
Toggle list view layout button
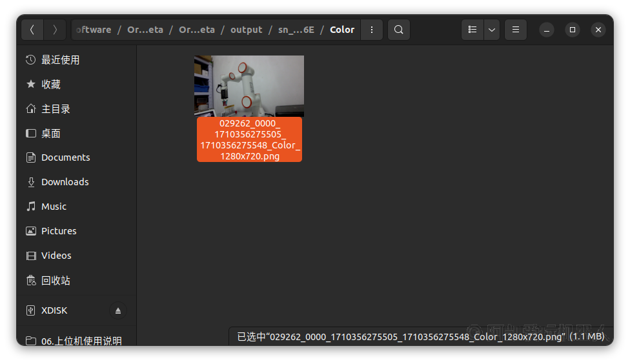pyautogui.click(x=472, y=30)
